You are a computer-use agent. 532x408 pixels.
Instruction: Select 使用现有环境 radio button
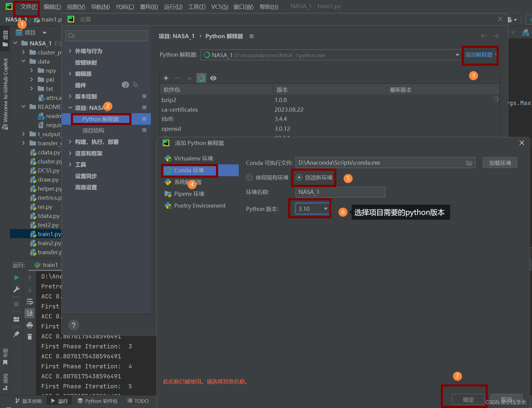249,178
